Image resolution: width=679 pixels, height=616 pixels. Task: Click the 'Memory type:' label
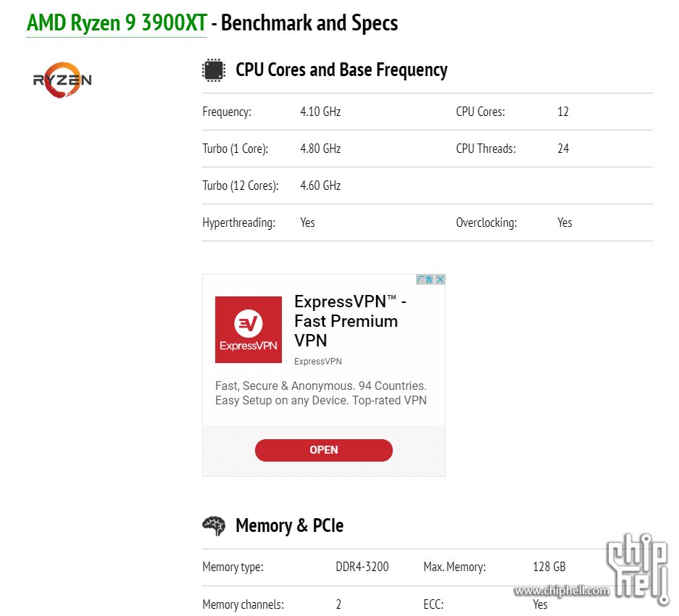point(233,567)
